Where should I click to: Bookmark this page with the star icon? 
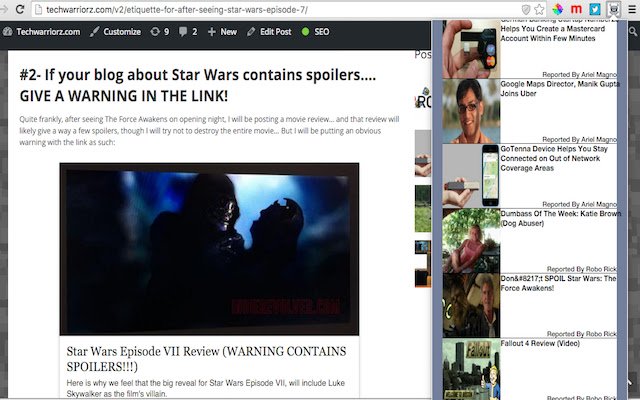tap(539, 9)
